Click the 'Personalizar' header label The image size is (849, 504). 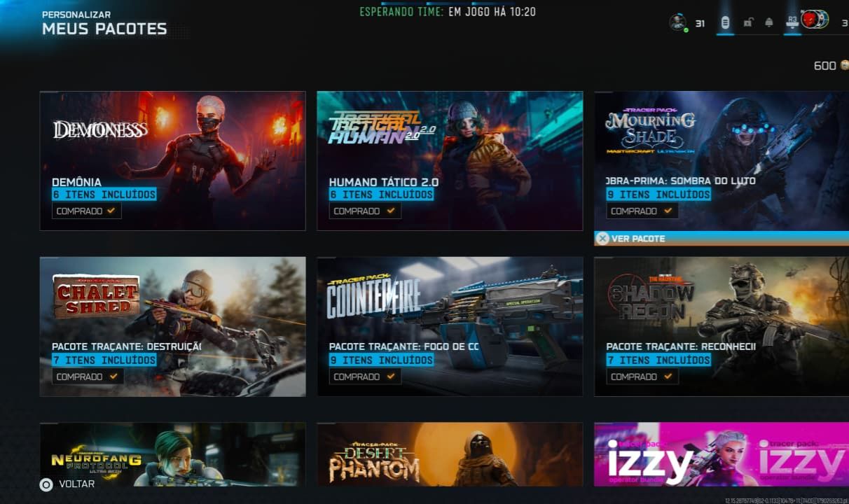(76, 15)
